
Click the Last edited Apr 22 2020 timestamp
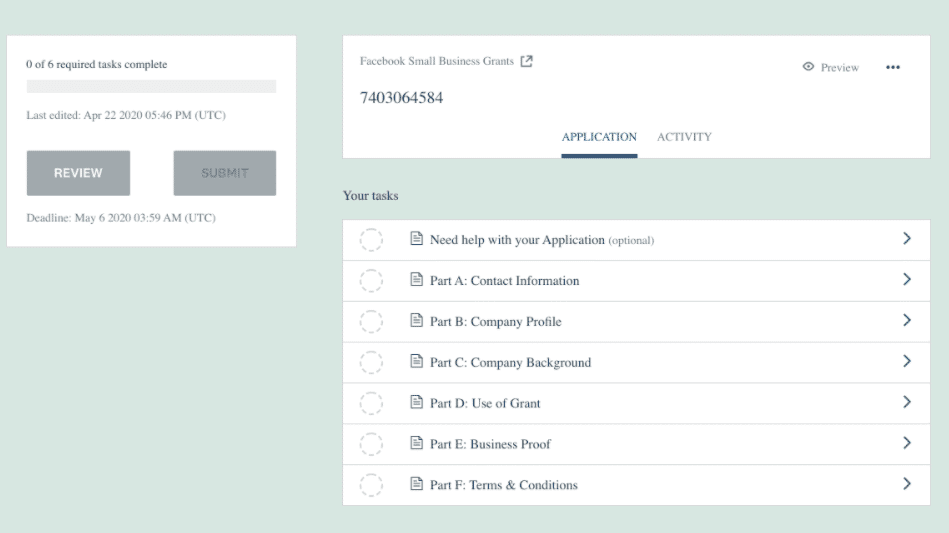pyautogui.click(x=126, y=115)
